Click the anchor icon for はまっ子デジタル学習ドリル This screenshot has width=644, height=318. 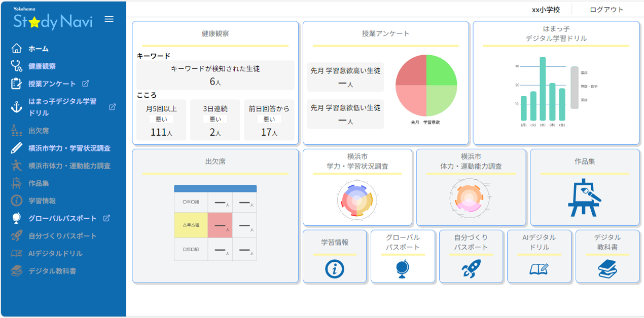pos(17,107)
